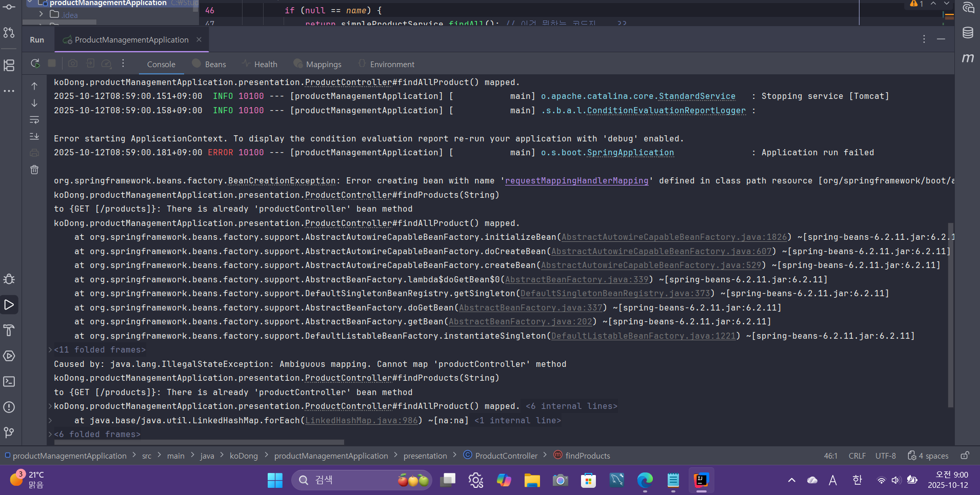Open the requestMappingHandlerMapping link
Image resolution: width=980 pixels, height=495 pixels.
(576, 181)
